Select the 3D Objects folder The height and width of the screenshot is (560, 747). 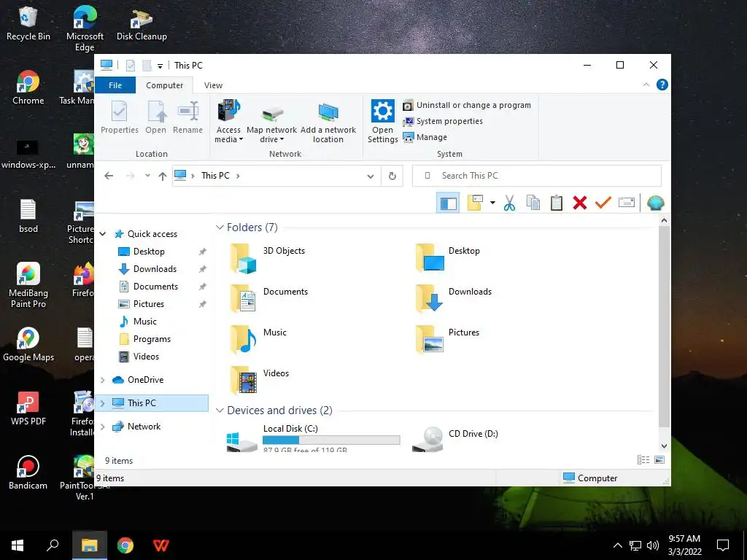(268, 259)
